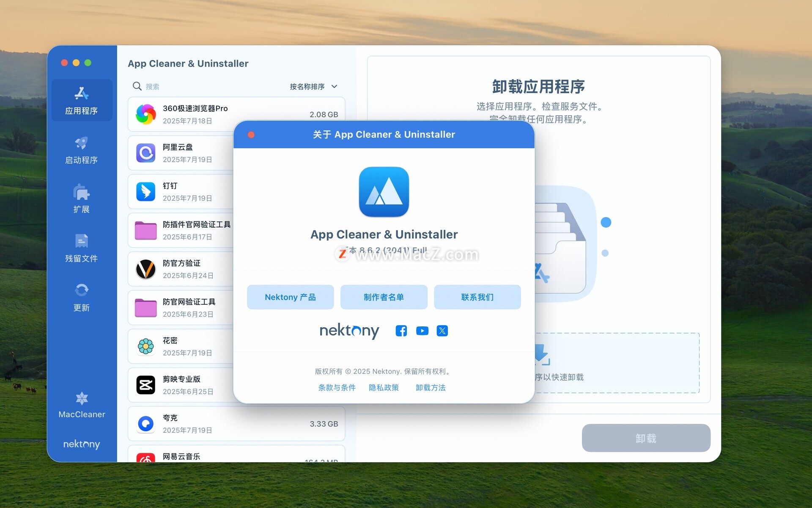The height and width of the screenshot is (508, 812).
Task: Open the 制作者名单 credits button
Action: pos(384,297)
